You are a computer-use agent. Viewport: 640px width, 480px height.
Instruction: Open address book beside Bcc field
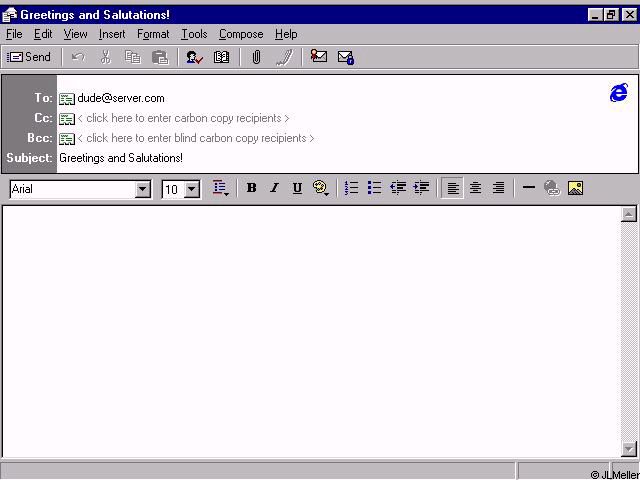(67, 139)
